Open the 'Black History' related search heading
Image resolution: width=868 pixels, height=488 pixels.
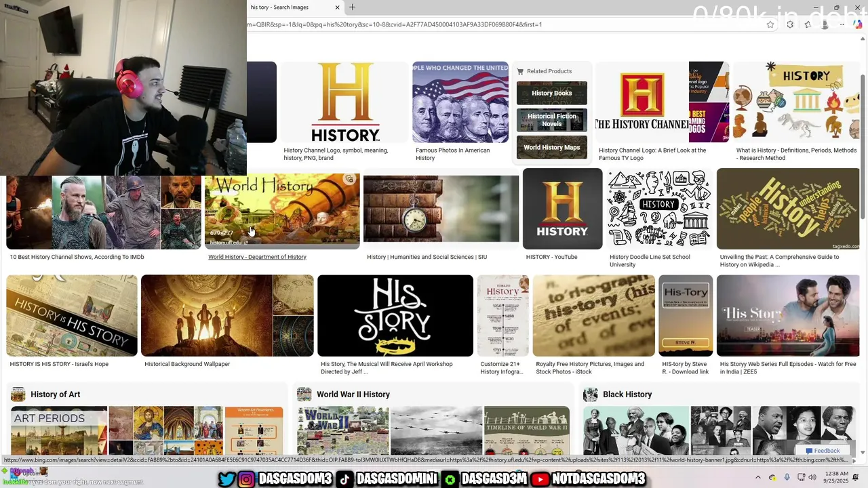627,394
